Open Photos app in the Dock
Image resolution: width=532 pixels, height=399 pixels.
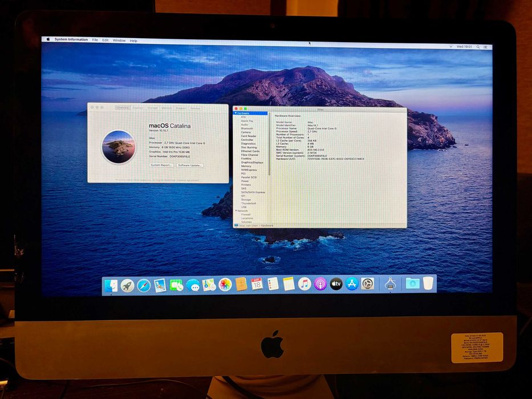(x=225, y=284)
